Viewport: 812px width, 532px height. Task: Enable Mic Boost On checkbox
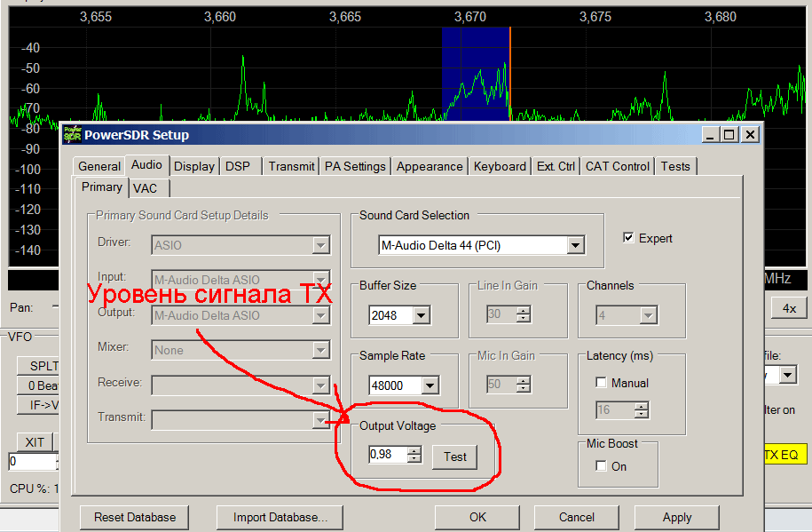[x=602, y=466]
